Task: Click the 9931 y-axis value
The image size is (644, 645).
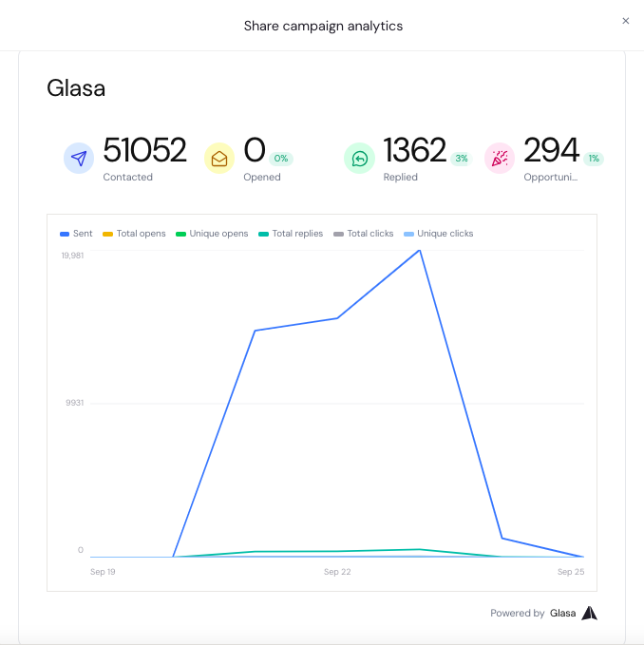Action: click(75, 403)
